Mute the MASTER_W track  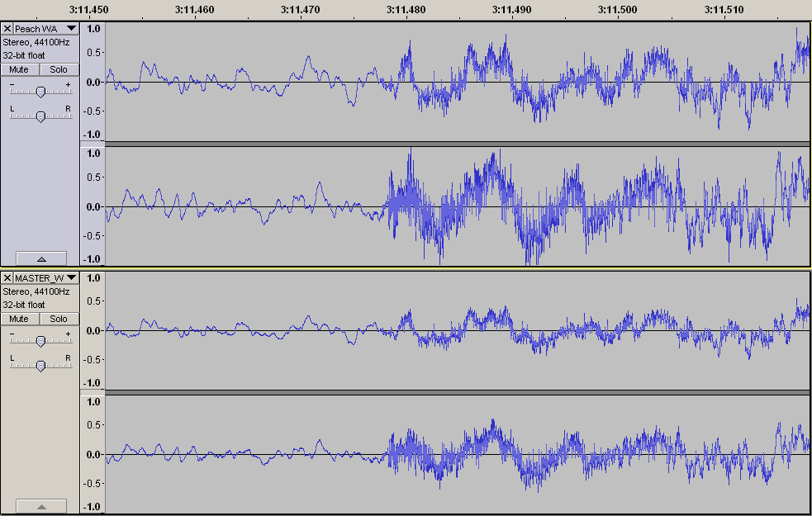[20, 319]
